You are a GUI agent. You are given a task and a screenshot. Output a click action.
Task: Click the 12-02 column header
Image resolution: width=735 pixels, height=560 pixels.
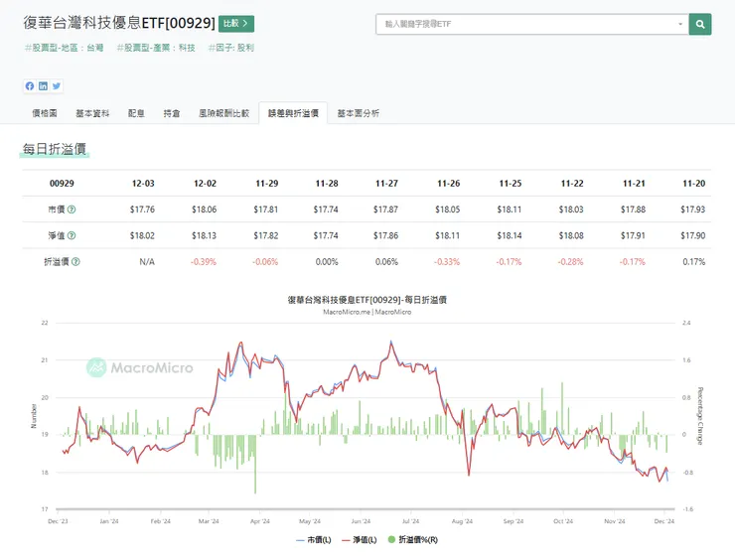(x=205, y=184)
